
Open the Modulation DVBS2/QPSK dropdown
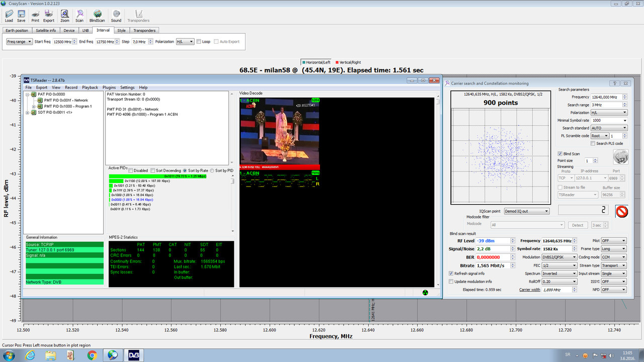pos(559,257)
